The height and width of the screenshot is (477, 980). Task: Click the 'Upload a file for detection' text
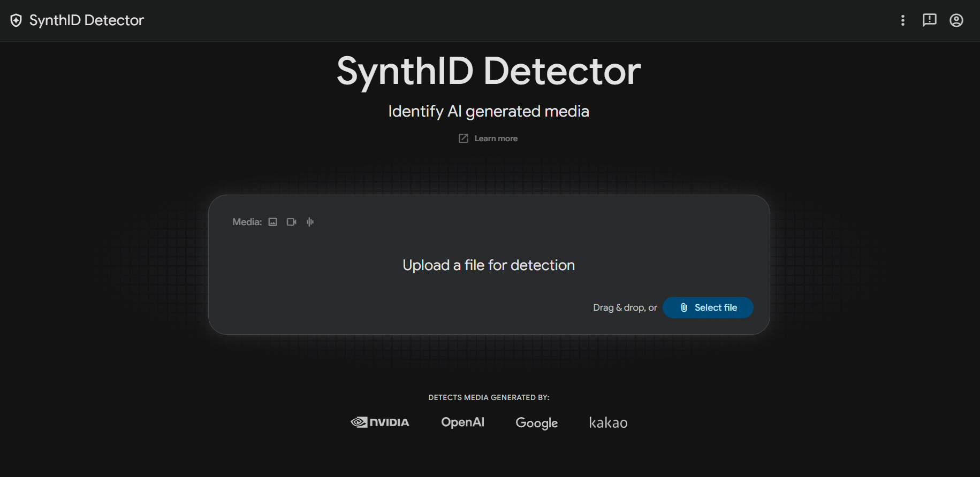(x=489, y=265)
